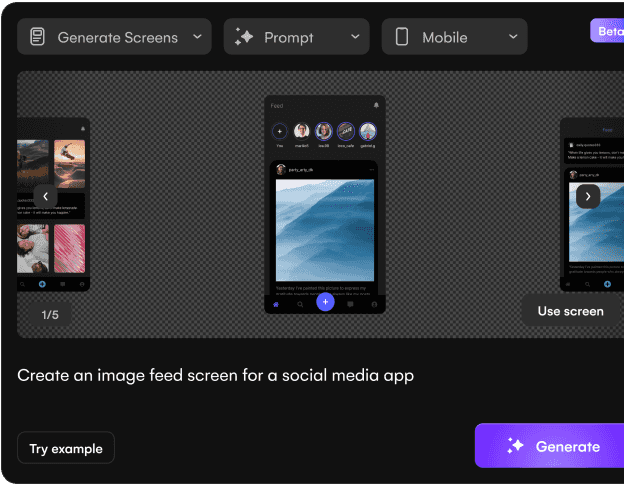Click the Generate Screens document icon
This screenshot has width=624, height=484.
pos(37,37)
